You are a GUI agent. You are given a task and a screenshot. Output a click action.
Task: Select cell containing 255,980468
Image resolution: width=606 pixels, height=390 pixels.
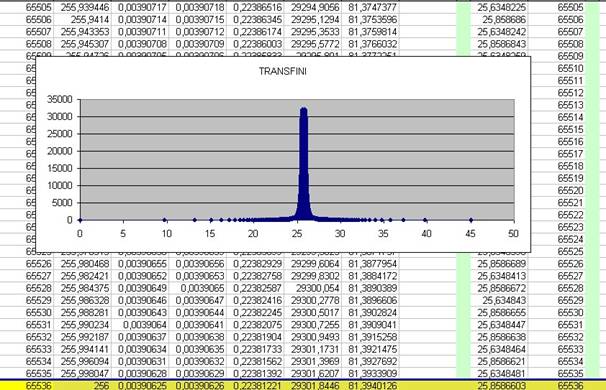point(83,264)
